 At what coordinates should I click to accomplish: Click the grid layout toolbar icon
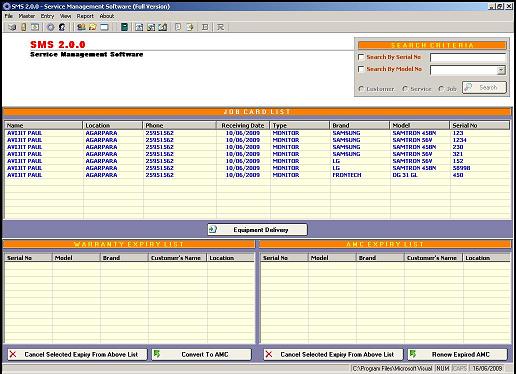point(205,27)
